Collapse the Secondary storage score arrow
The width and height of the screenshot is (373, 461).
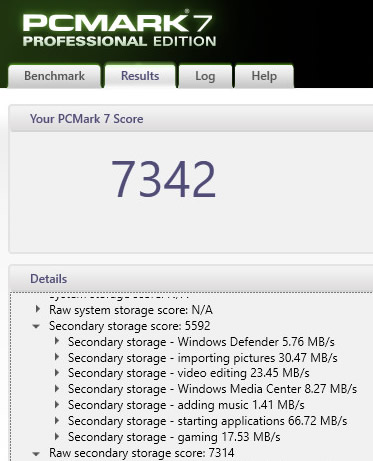pos(36,326)
